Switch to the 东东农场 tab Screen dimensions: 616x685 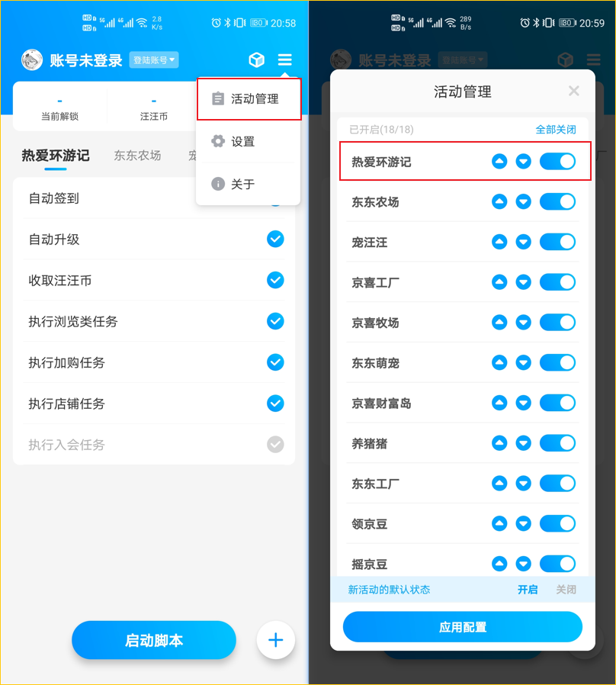click(137, 155)
